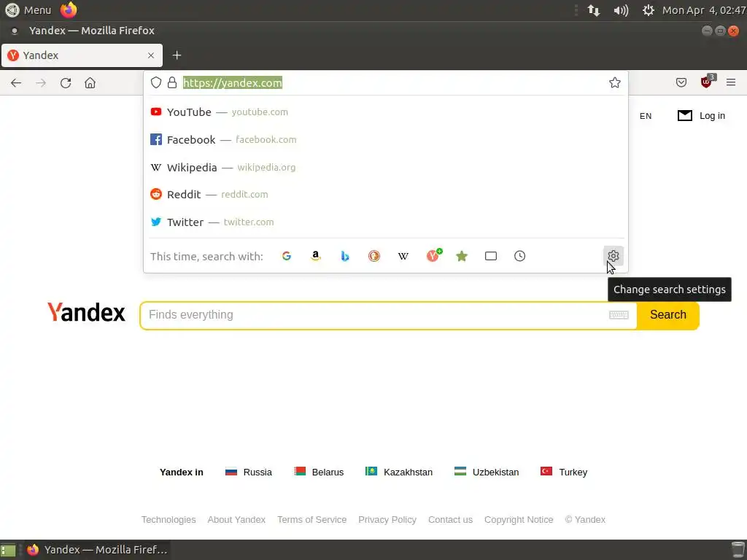Viewport: 747px width, 560px height.
Task: Go back using the back arrow
Action: click(16, 83)
